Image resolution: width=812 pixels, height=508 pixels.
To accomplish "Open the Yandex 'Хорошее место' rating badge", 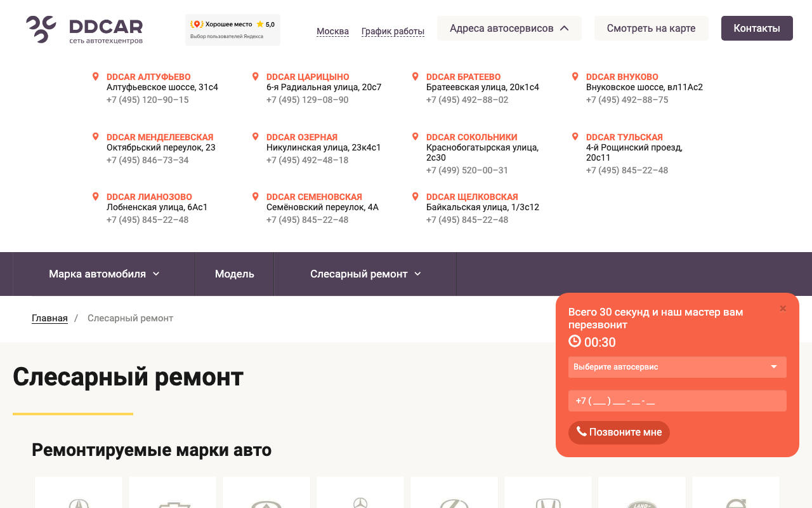I will pyautogui.click(x=233, y=30).
